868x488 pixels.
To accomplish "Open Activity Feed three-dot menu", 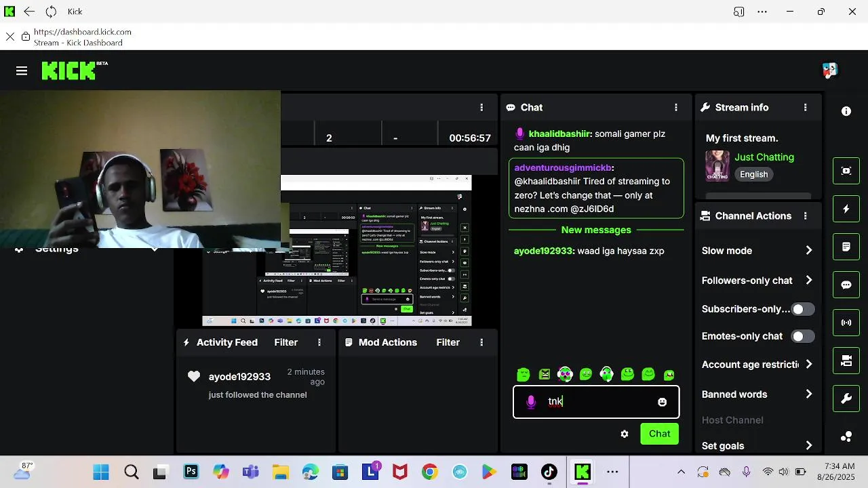I will point(319,342).
